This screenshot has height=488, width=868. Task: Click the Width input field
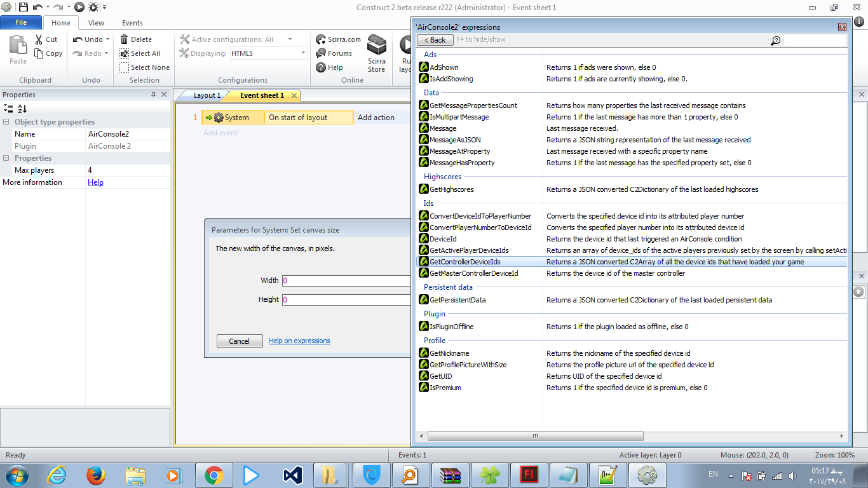pyautogui.click(x=346, y=280)
